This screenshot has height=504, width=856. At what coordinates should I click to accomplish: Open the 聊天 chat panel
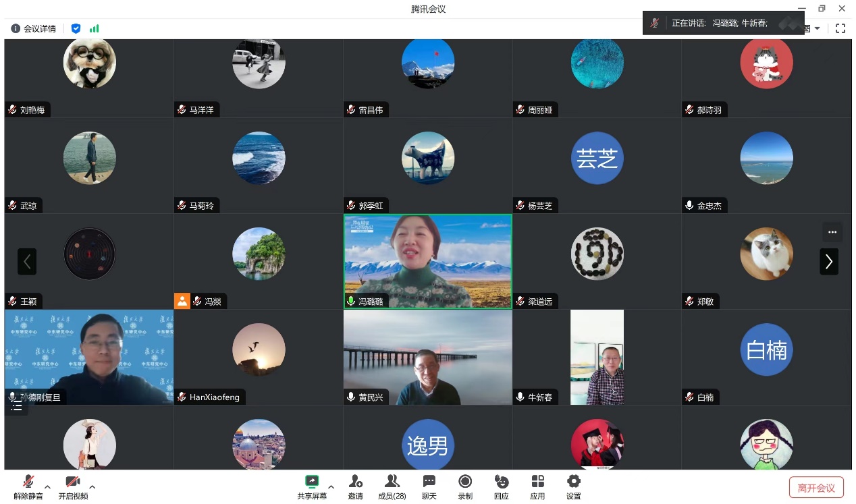(x=429, y=486)
